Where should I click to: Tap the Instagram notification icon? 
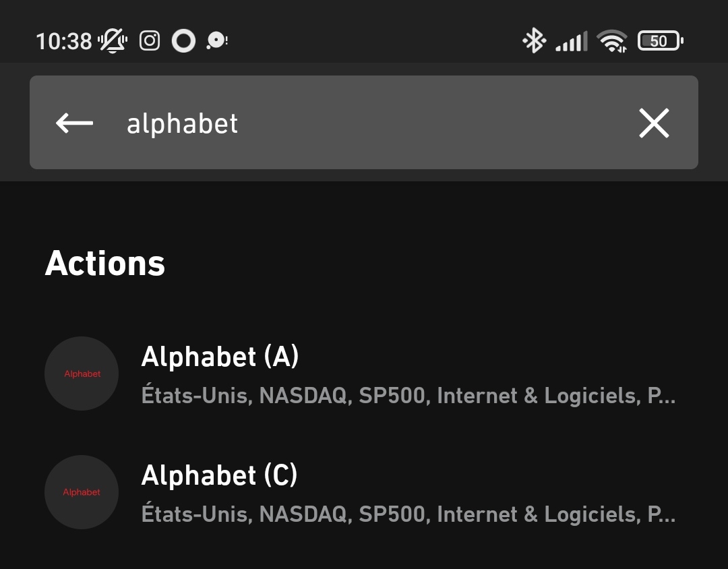(x=150, y=41)
